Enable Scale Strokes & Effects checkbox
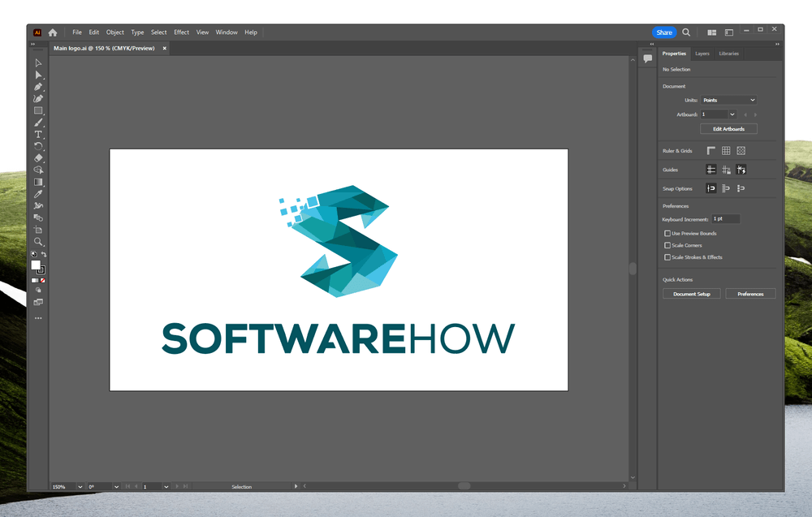This screenshot has width=812, height=517. [x=667, y=257]
